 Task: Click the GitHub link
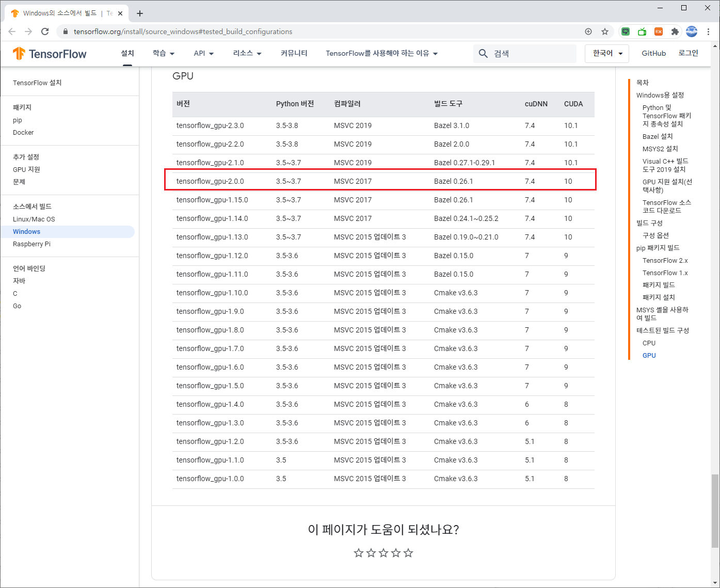654,53
